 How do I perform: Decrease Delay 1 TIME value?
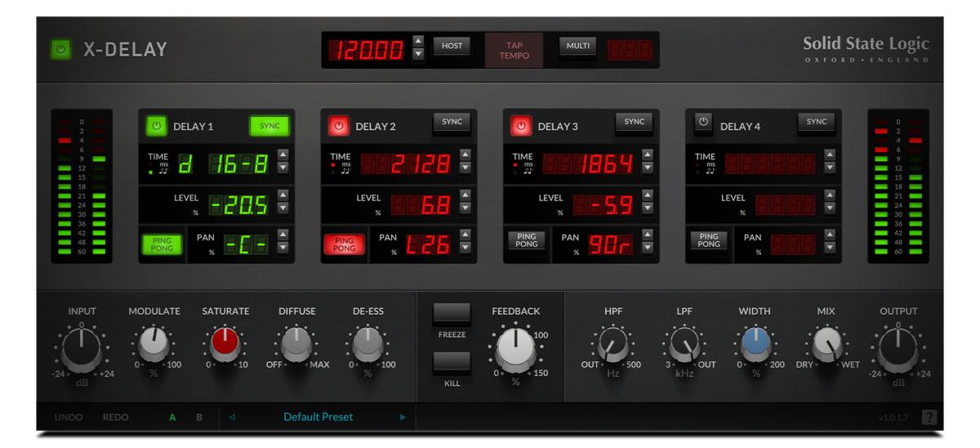point(283,168)
